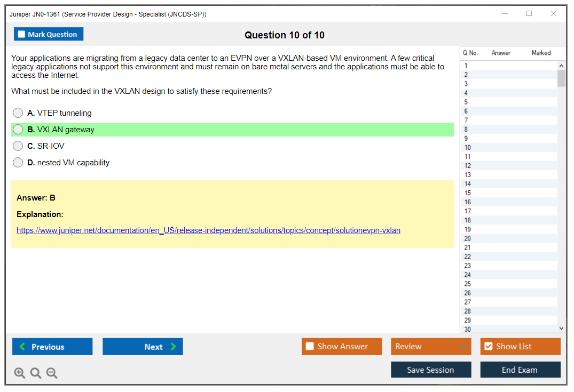Click the zoom in magnifier icon
The width and height of the screenshot is (574, 392).
point(20,373)
